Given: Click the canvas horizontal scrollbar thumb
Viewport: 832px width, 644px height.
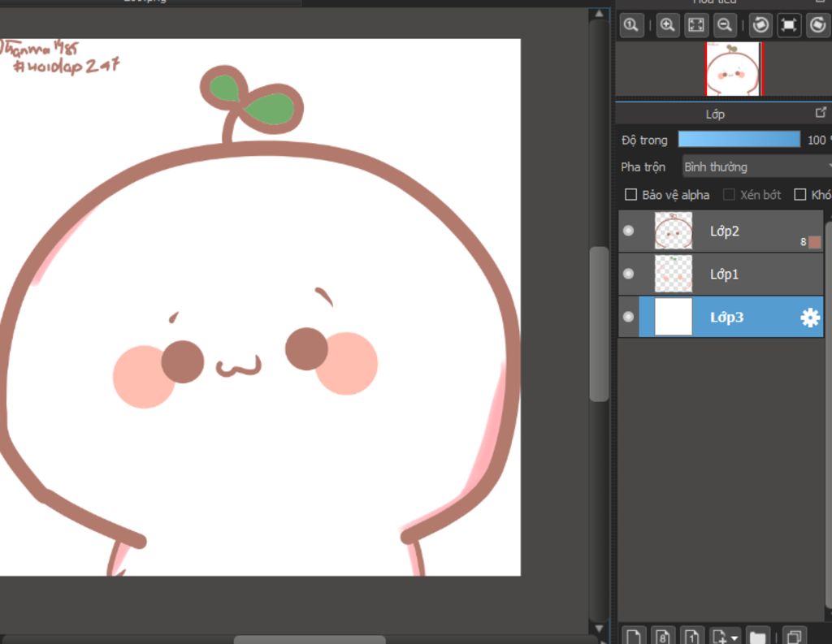Looking at the screenshot, I should point(310,639).
